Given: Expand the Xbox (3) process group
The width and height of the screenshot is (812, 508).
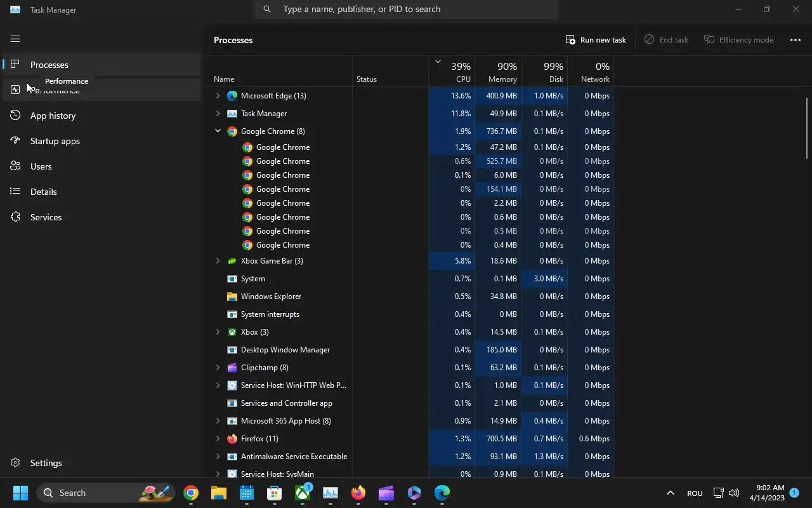Looking at the screenshot, I should pyautogui.click(x=218, y=332).
